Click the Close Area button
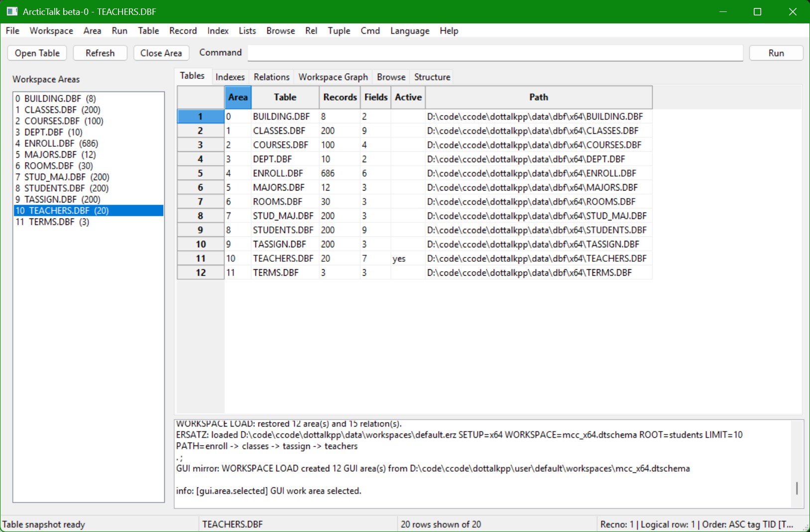Image resolution: width=810 pixels, height=532 pixels. 161,53
